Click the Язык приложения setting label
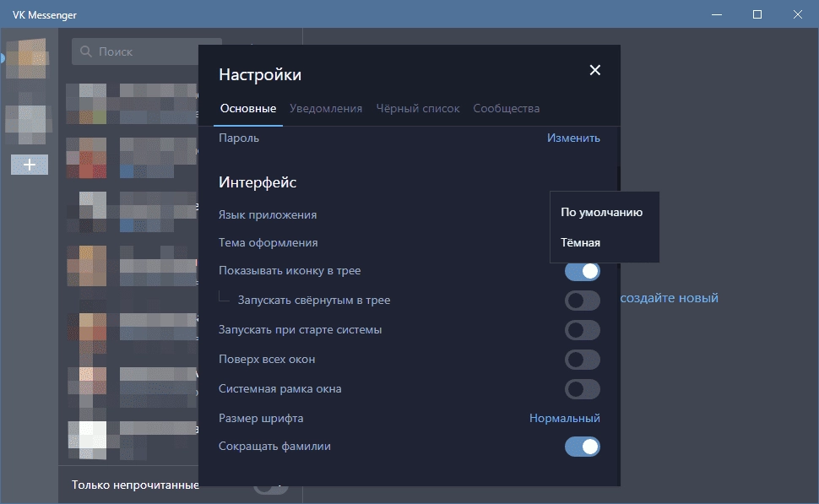This screenshot has height=504, width=819. point(268,214)
